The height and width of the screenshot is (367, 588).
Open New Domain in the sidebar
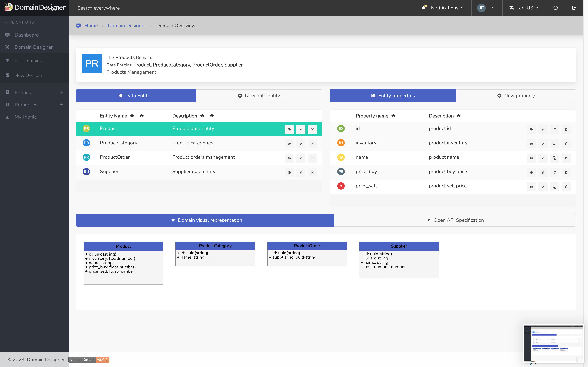point(28,75)
